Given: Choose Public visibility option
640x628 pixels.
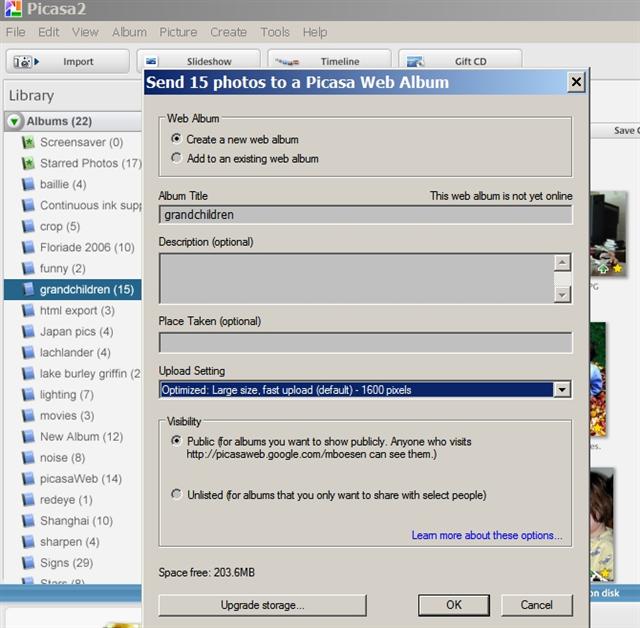Looking at the screenshot, I should click(x=176, y=441).
